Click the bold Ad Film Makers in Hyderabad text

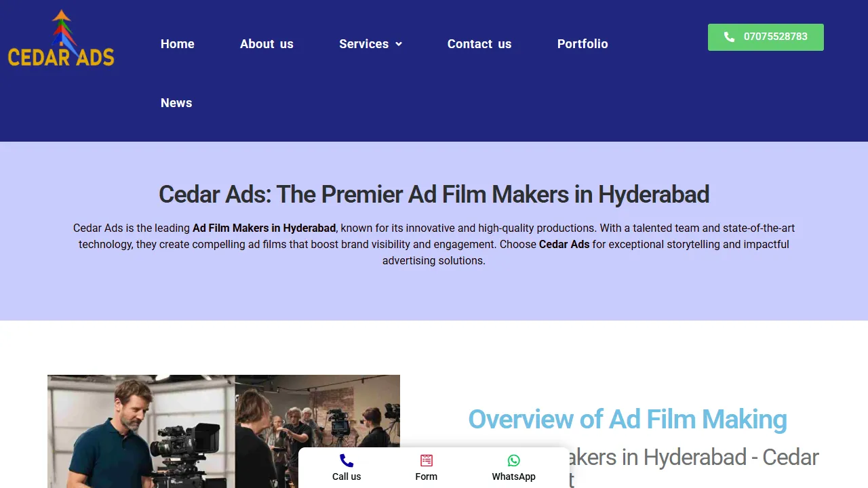[x=264, y=228]
